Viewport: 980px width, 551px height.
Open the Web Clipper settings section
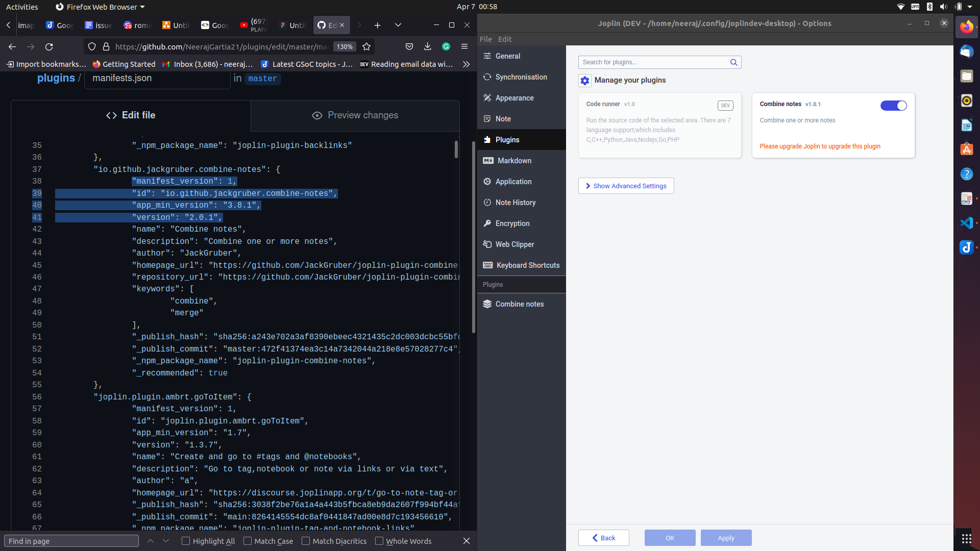pyautogui.click(x=514, y=244)
